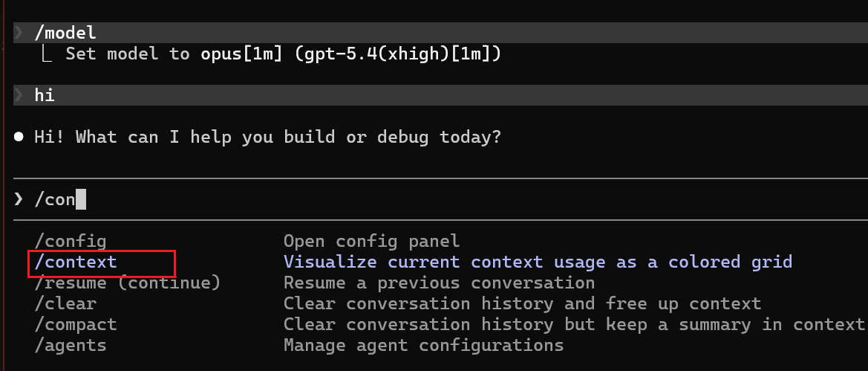The width and height of the screenshot is (868, 371).
Task: Click the chevron icon beside /model
Action: click(19, 33)
